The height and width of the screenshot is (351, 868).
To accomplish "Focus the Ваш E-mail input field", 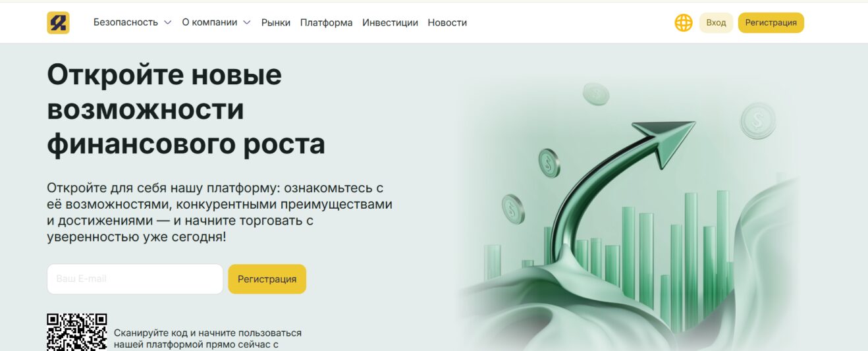I will (135, 279).
